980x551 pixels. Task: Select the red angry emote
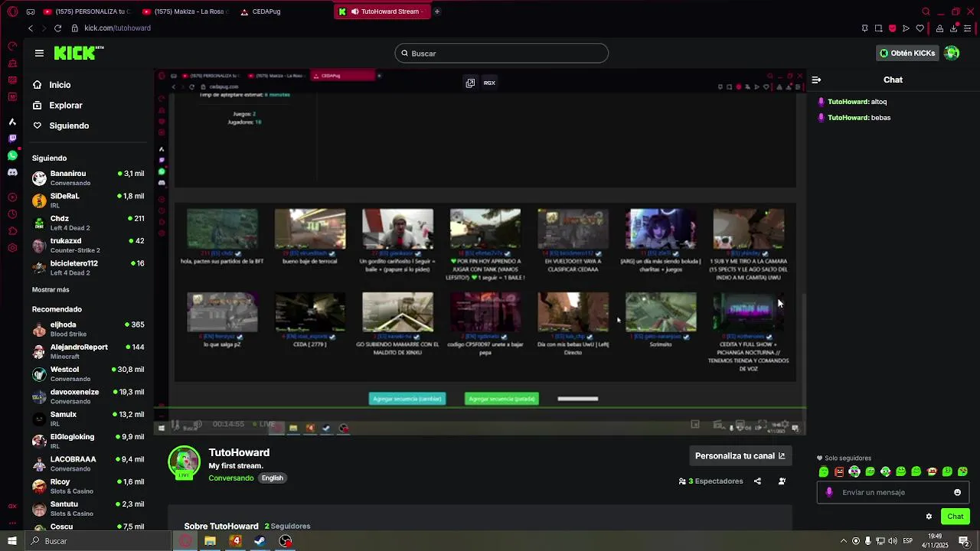click(839, 471)
